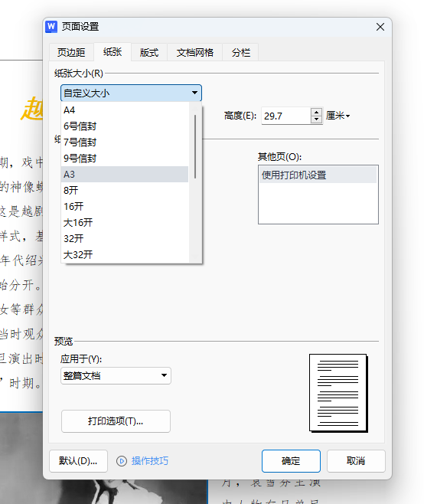424x504 pixels.
Task: Open the 文档网格 tab
Action: point(194,52)
